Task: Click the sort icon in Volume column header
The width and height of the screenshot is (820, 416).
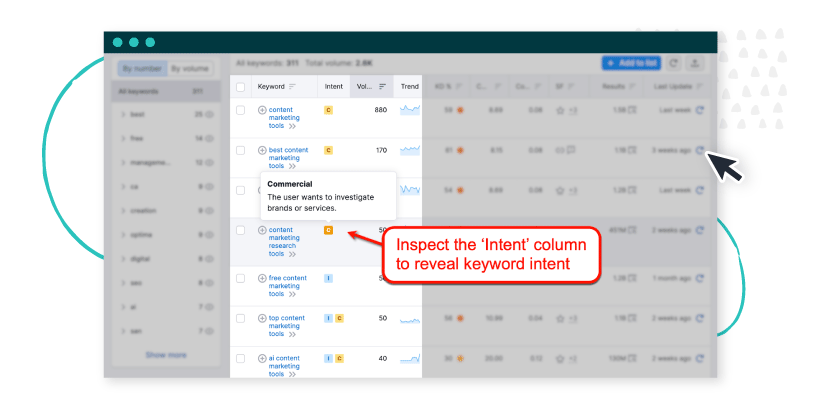Action: (x=383, y=87)
